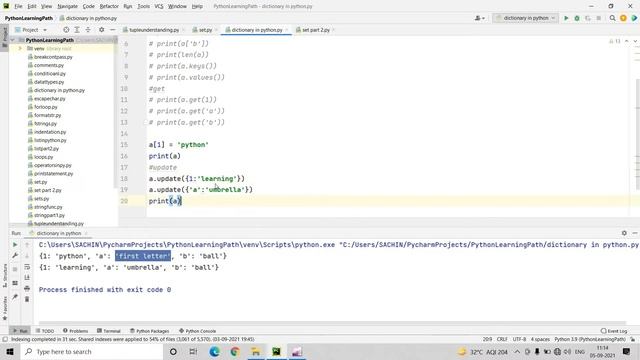The height and width of the screenshot is (360, 640).
Task: Click Expand All icon in Project panel
Action: click(x=77, y=30)
